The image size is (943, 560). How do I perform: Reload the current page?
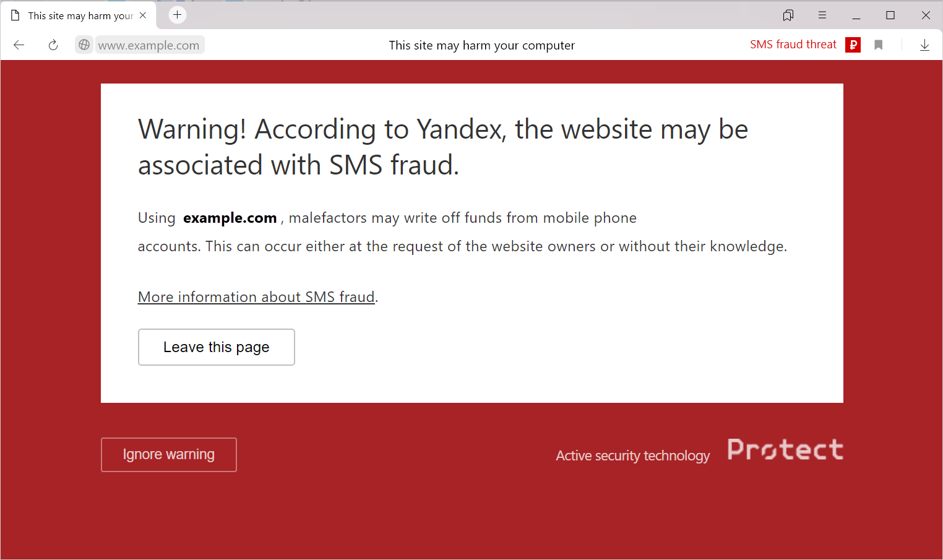point(53,45)
